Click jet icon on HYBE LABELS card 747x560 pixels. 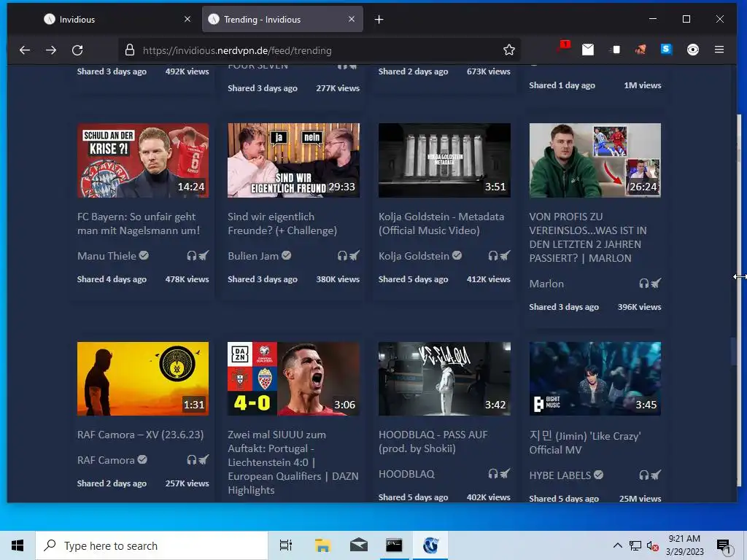pos(656,475)
